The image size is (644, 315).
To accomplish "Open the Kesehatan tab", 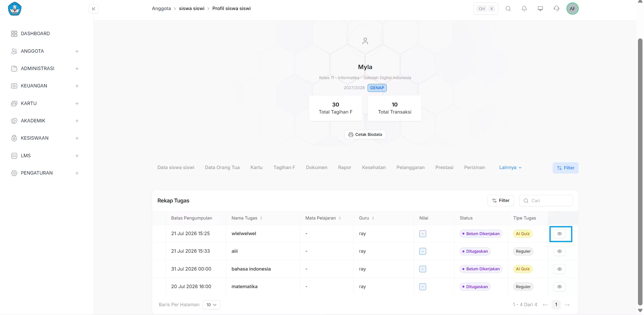I will (x=374, y=167).
